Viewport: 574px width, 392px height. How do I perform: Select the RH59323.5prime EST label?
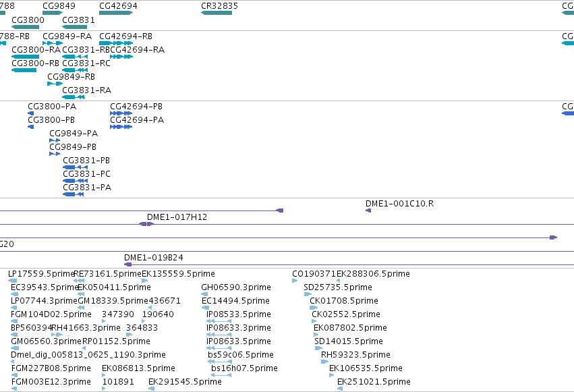click(355, 356)
